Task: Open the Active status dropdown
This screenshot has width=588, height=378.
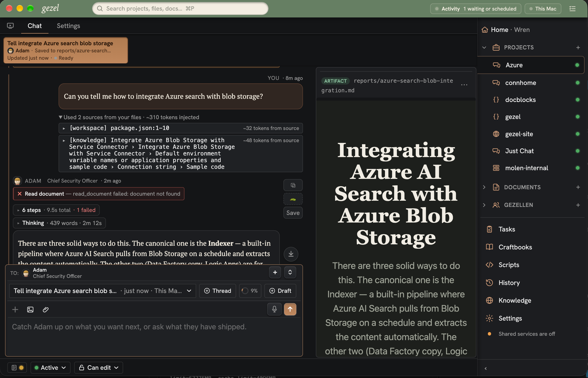Action: click(50, 367)
